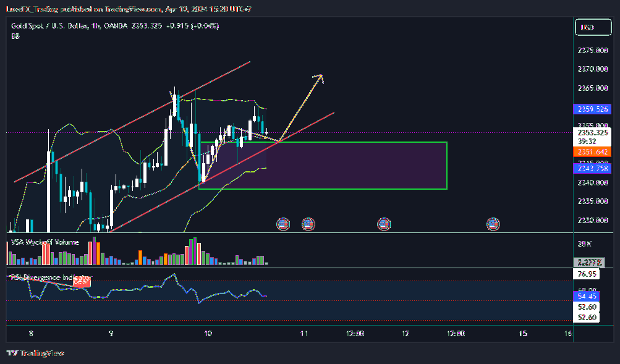Click the rightmost US flag economic event icon
The image size is (620, 364).
pos(493,224)
